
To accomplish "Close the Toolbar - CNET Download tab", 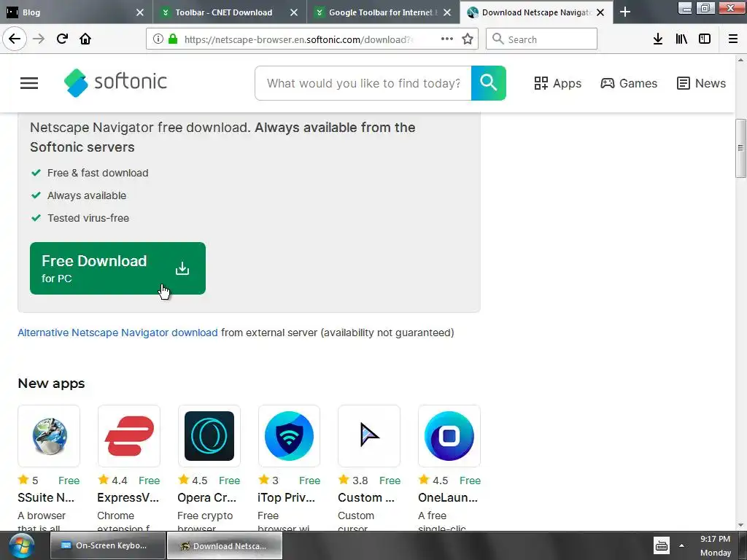I will click(294, 12).
